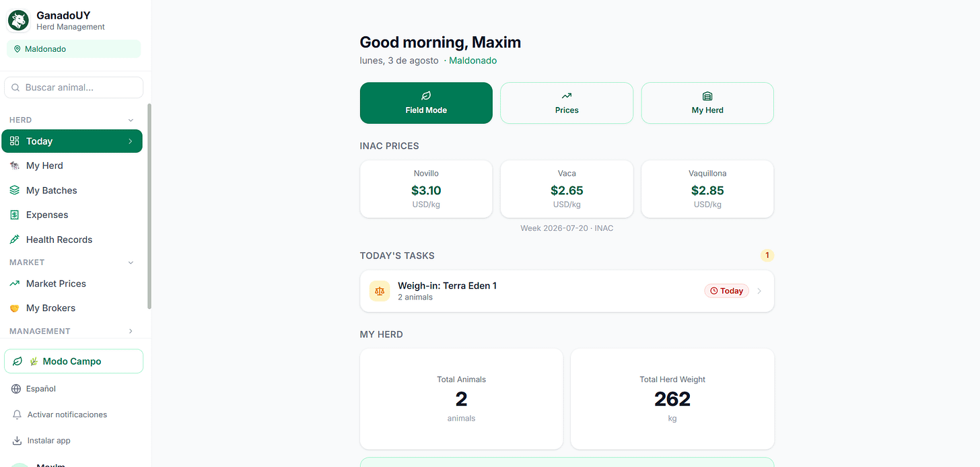Collapse the HERD section chevron

[x=131, y=120]
